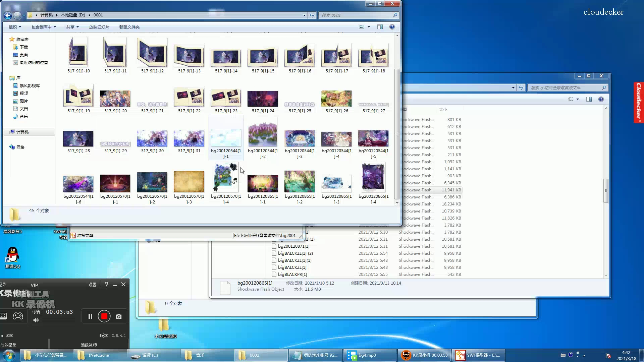
Task: Open KK录像机 设置 settings
Action: (x=92, y=285)
